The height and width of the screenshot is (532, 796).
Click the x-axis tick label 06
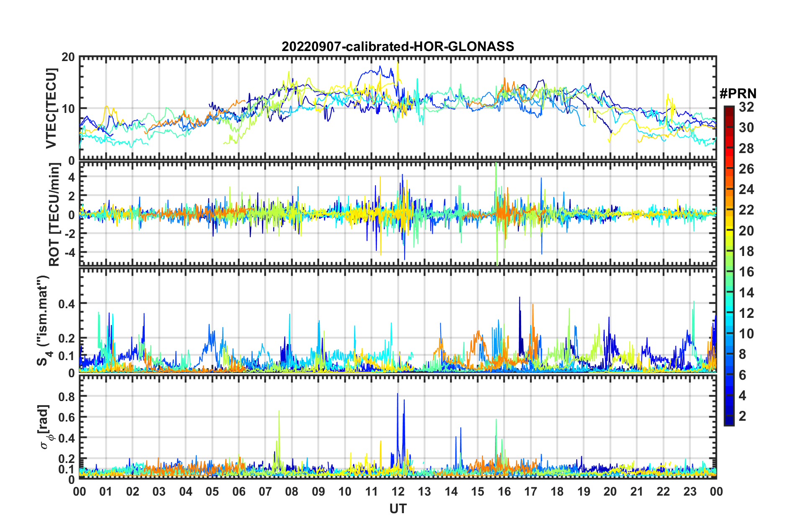pyautogui.click(x=239, y=491)
